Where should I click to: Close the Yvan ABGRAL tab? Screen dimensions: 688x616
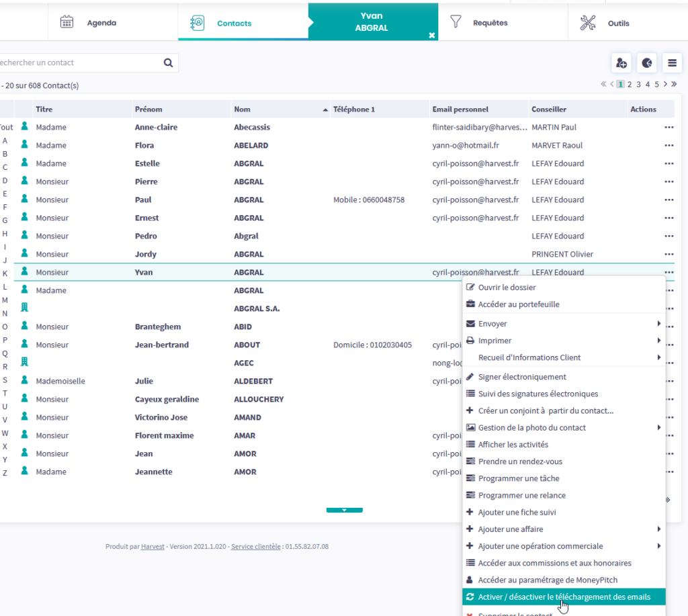[432, 35]
